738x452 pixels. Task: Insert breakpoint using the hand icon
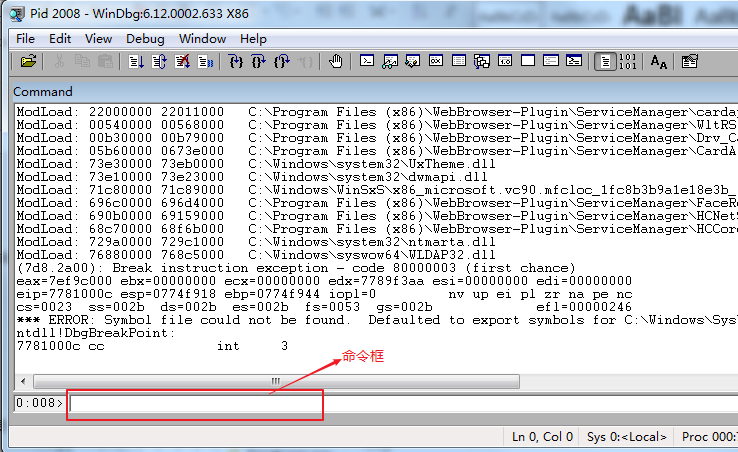[x=336, y=61]
